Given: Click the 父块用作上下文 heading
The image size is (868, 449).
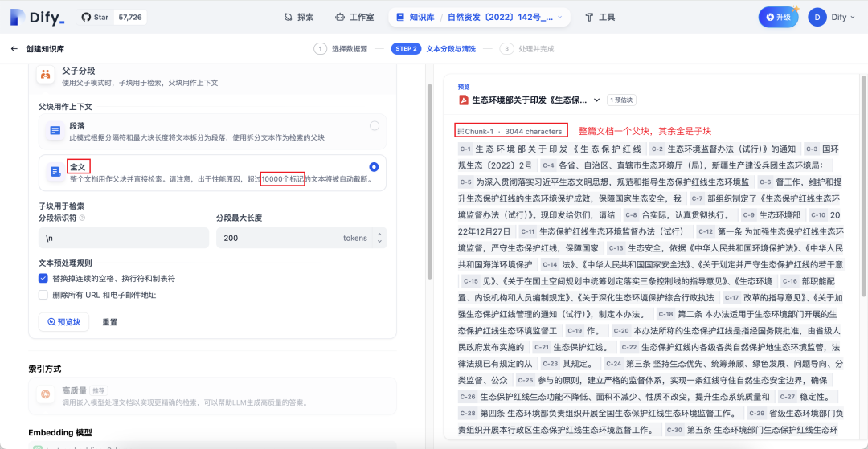Looking at the screenshot, I should click(x=65, y=106).
